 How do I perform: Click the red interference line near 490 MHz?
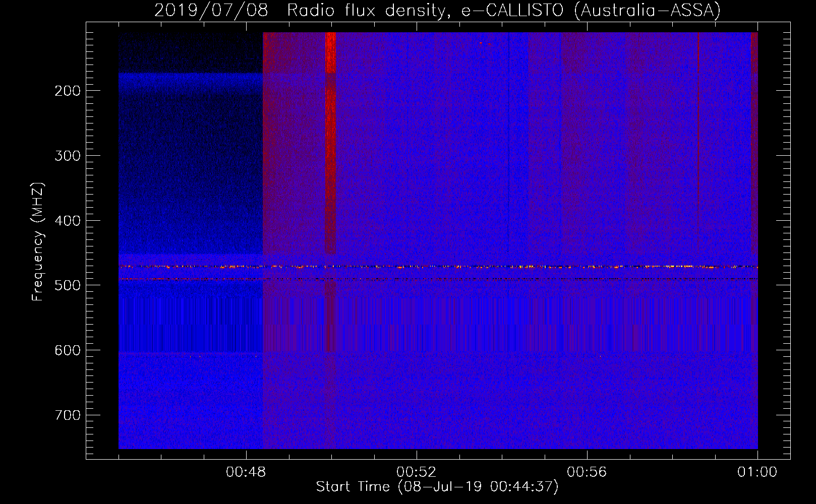(438, 279)
